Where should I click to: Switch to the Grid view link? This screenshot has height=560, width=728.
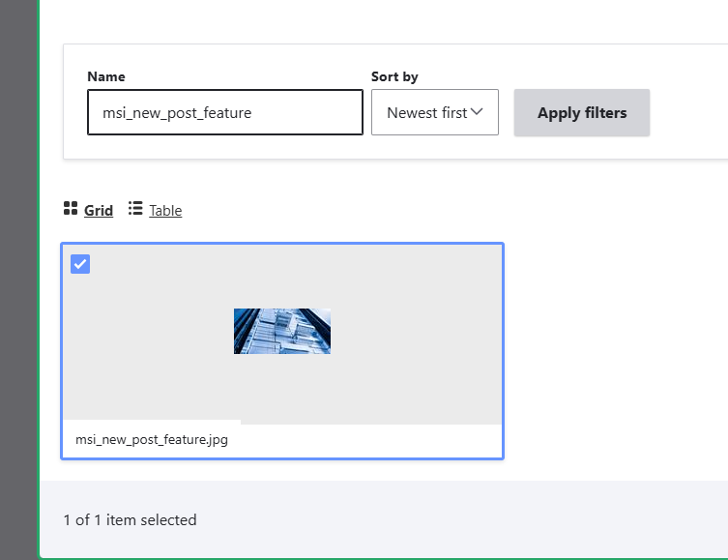tap(99, 210)
